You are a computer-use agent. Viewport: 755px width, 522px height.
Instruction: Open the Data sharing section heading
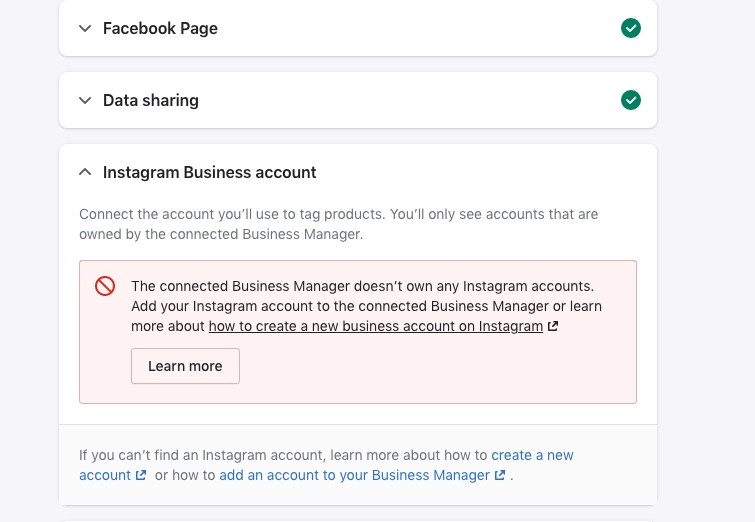[x=151, y=101]
